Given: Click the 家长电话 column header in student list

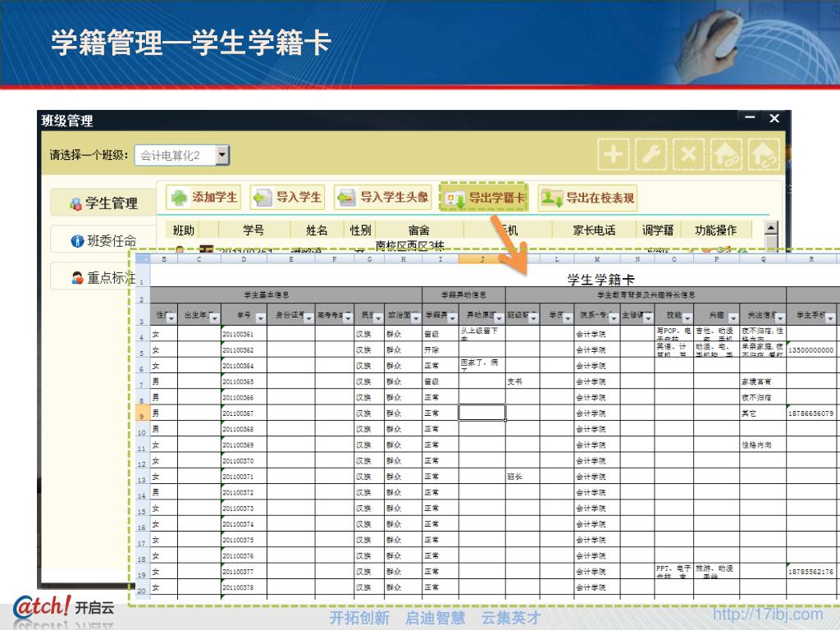Looking at the screenshot, I should [594, 231].
